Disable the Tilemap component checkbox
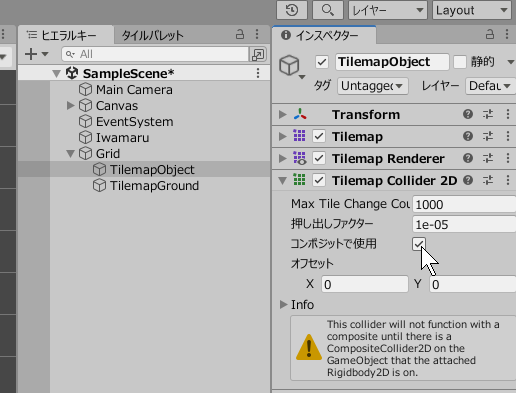 click(319, 136)
